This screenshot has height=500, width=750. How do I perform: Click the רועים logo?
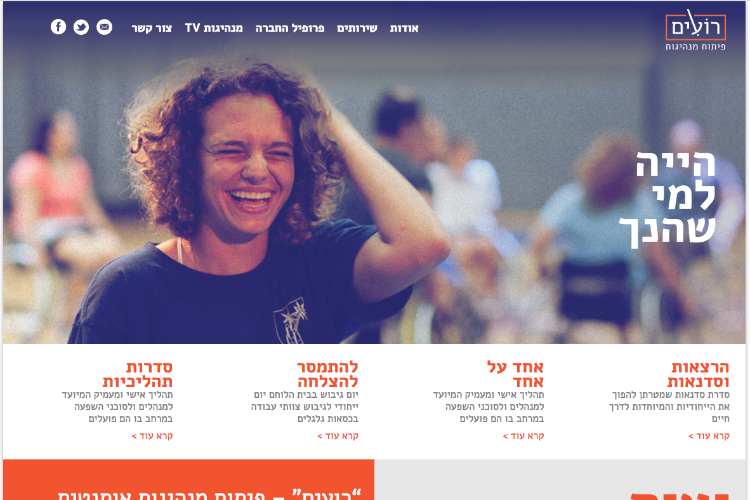point(695,30)
